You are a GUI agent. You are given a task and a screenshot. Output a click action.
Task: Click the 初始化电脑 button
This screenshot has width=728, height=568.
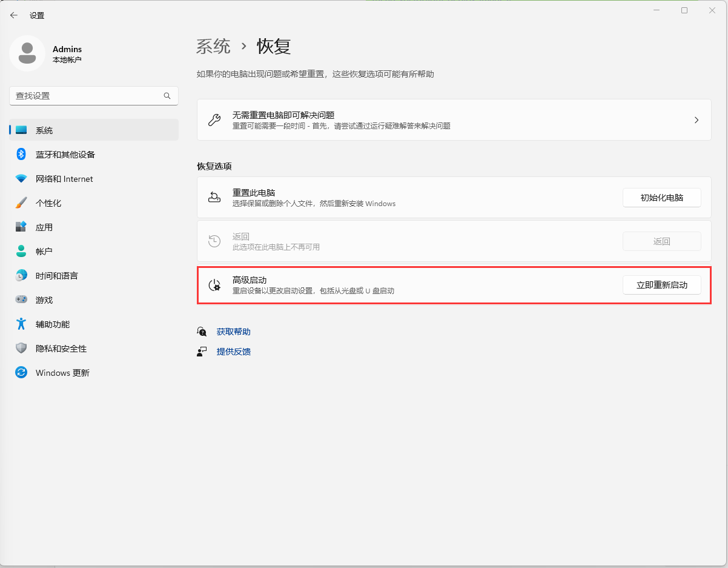(x=662, y=198)
